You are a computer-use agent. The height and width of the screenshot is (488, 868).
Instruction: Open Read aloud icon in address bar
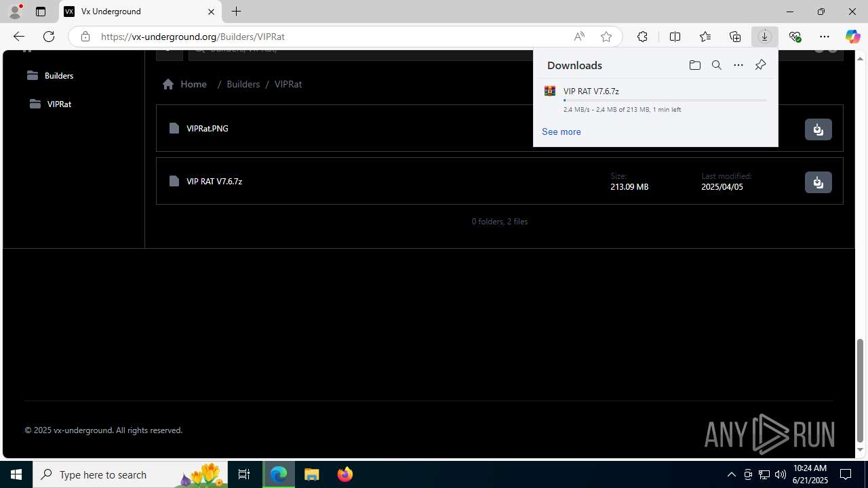[579, 37]
